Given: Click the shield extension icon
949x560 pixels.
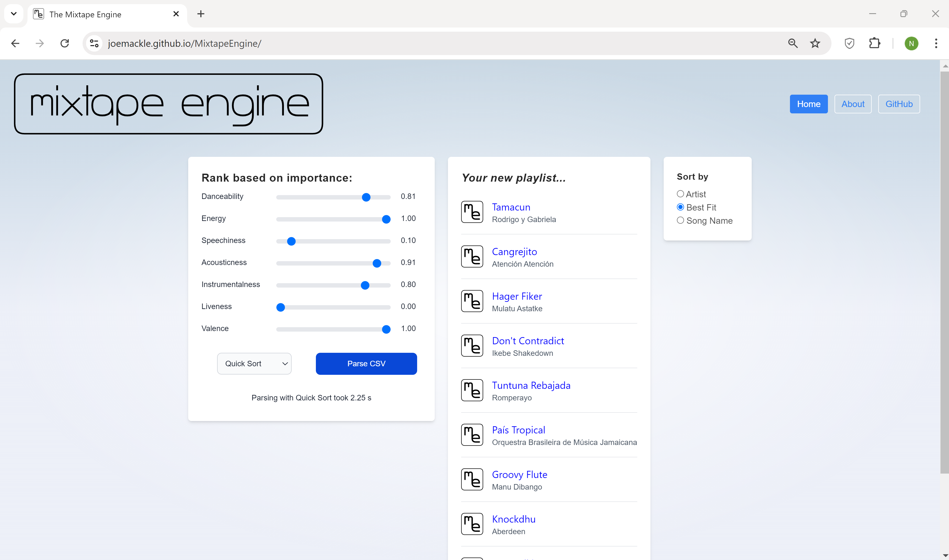Looking at the screenshot, I should pos(849,43).
